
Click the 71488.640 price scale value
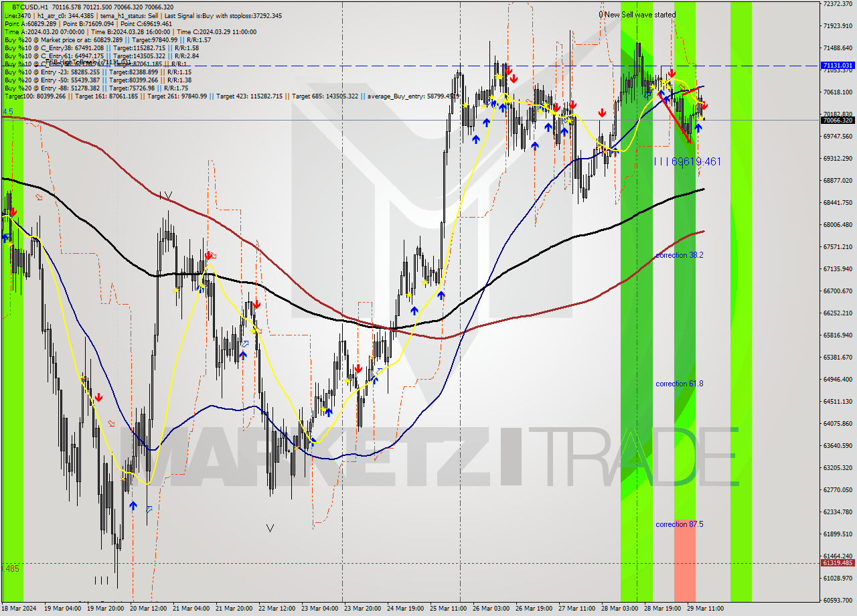coord(837,48)
